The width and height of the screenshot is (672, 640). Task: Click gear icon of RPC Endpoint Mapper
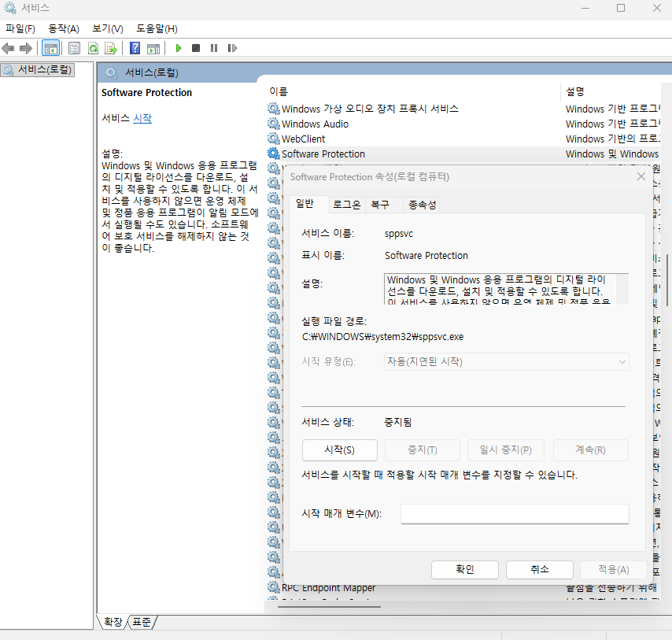[273, 586]
